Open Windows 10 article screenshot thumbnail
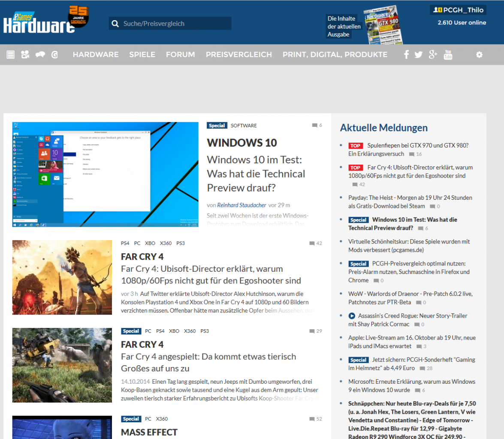Image resolution: width=504 pixels, height=439 pixels. coord(106,174)
